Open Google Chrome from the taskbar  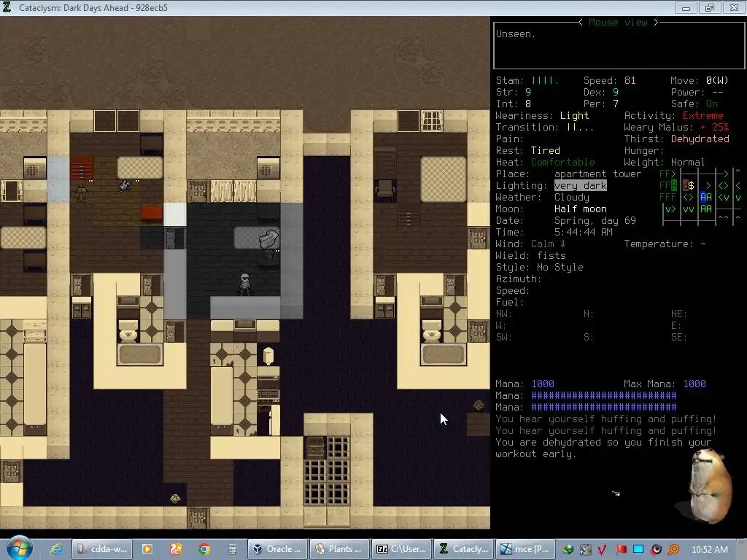(204, 549)
